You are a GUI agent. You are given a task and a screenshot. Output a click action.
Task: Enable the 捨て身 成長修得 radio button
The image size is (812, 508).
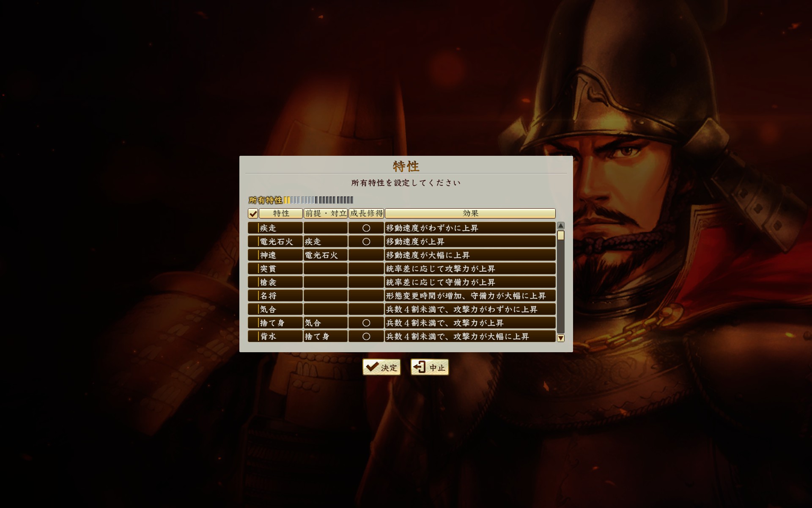click(365, 323)
